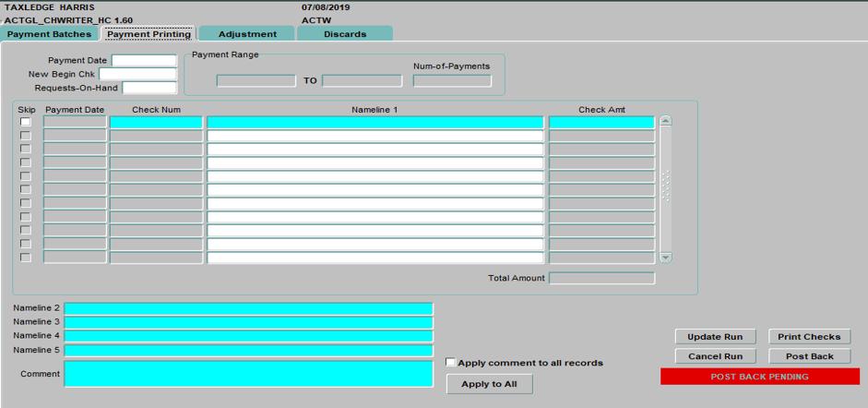Click the Post Back button

point(809,356)
